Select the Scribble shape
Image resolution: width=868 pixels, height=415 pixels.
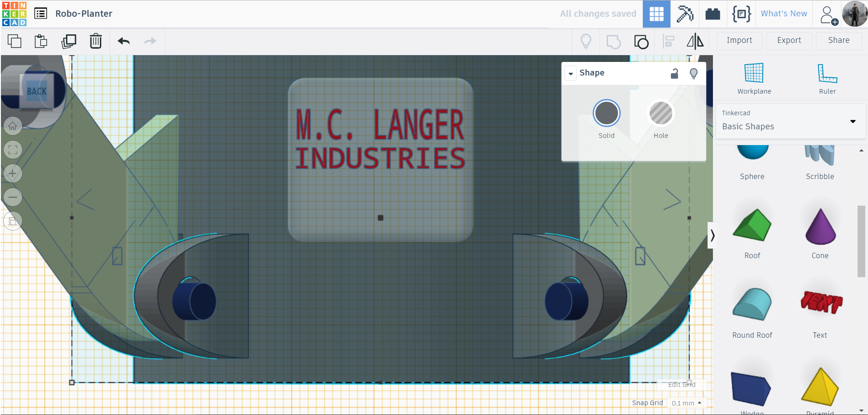[820, 163]
